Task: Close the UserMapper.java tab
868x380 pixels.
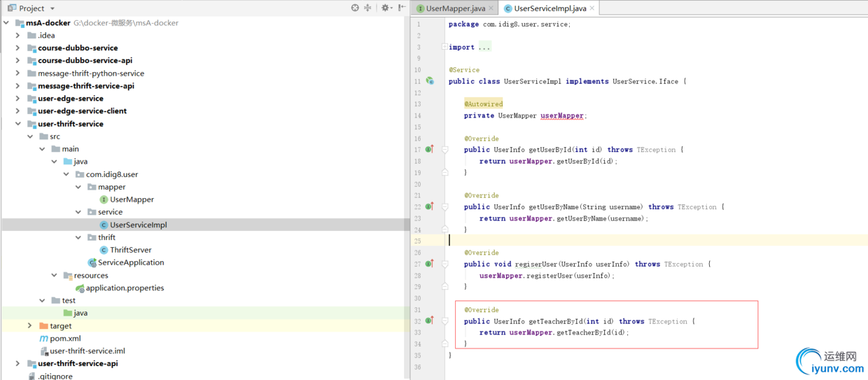Action: tap(491, 8)
